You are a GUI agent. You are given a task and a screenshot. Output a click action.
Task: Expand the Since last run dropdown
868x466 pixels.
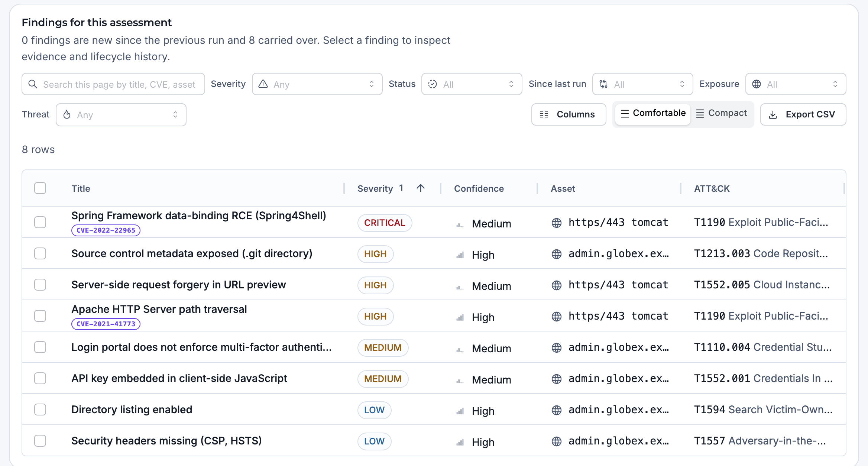[x=642, y=84]
